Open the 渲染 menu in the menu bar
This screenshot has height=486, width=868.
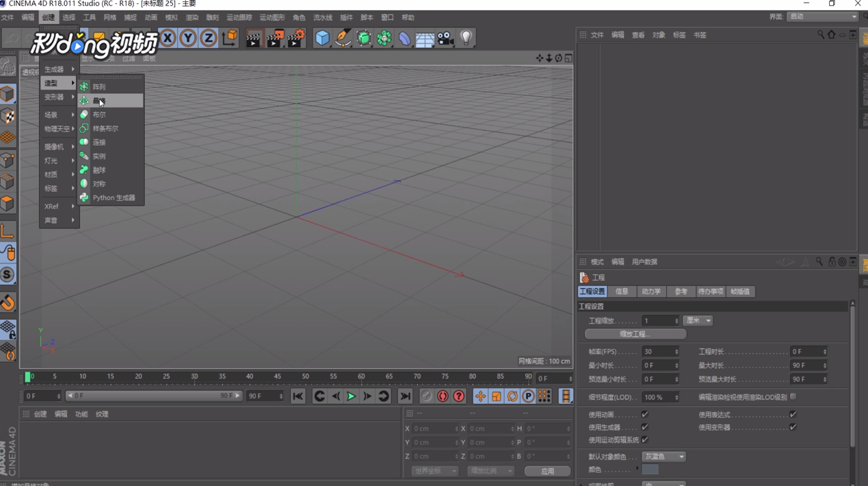(192, 18)
